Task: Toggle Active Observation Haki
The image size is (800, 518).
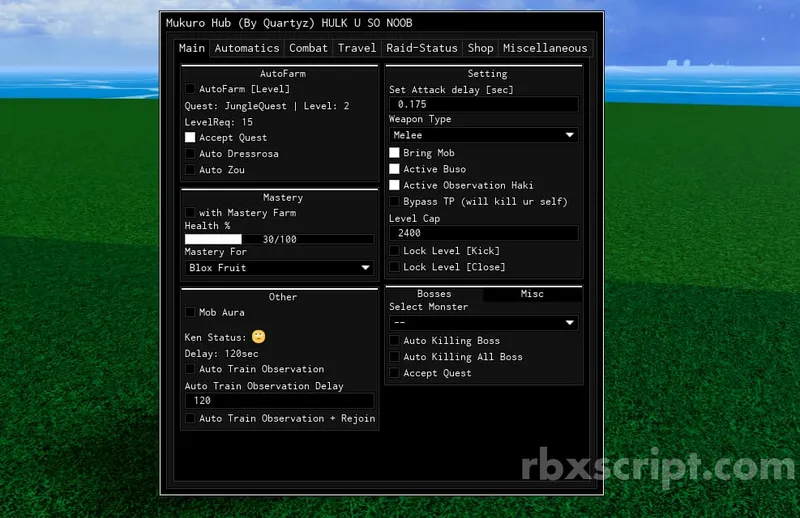Action: click(x=394, y=185)
